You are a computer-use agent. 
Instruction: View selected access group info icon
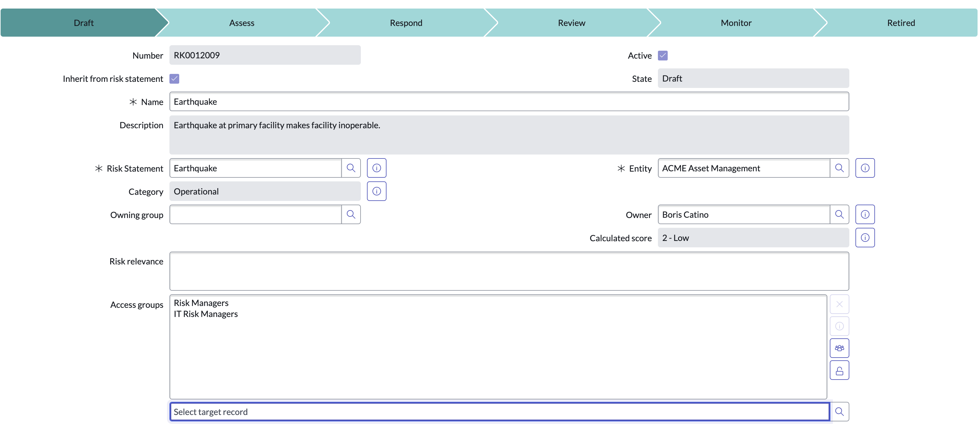coord(839,326)
